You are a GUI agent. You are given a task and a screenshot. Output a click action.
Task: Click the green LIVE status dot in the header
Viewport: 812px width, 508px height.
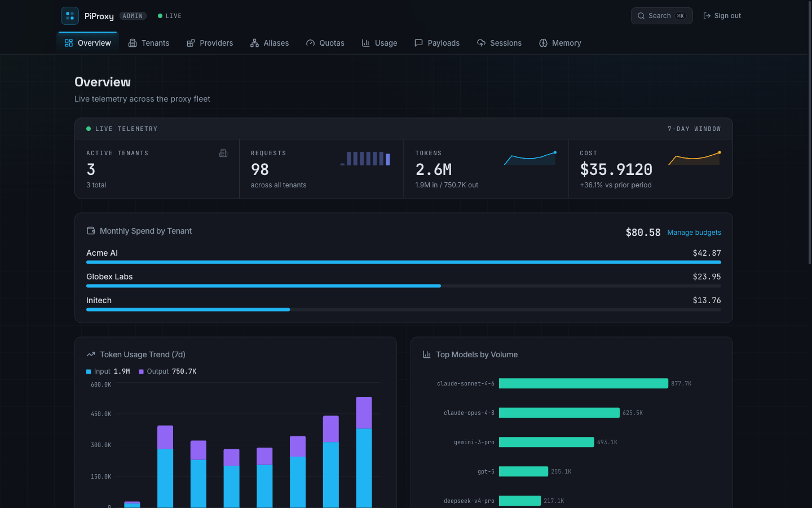tap(160, 16)
